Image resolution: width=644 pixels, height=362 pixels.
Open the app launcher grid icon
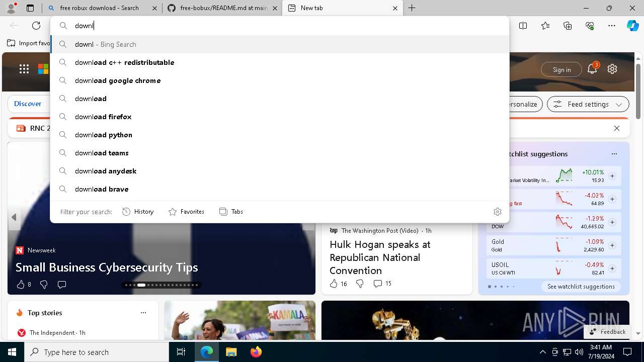click(24, 69)
